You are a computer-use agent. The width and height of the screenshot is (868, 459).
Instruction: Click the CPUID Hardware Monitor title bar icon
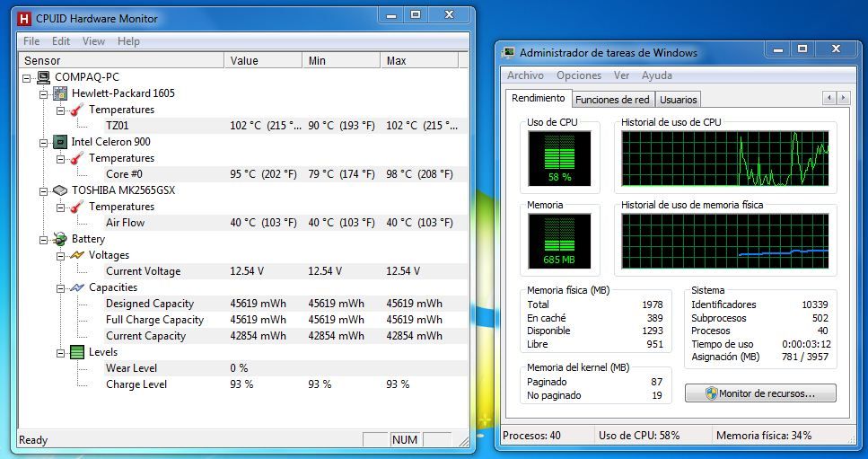[24, 19]
